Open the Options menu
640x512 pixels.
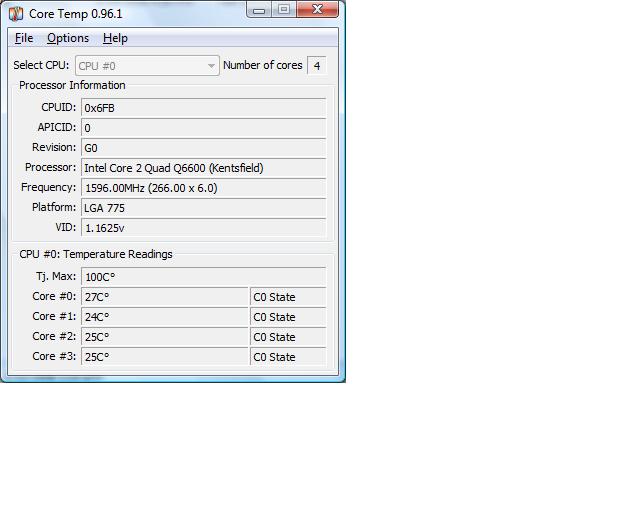click(x=68, y=38)
